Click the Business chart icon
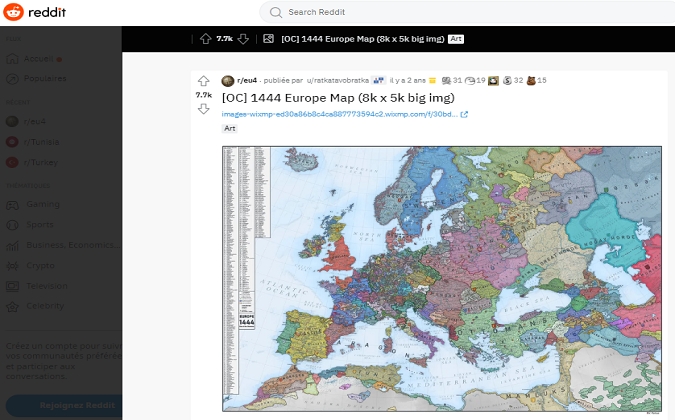 coord(12,245)
